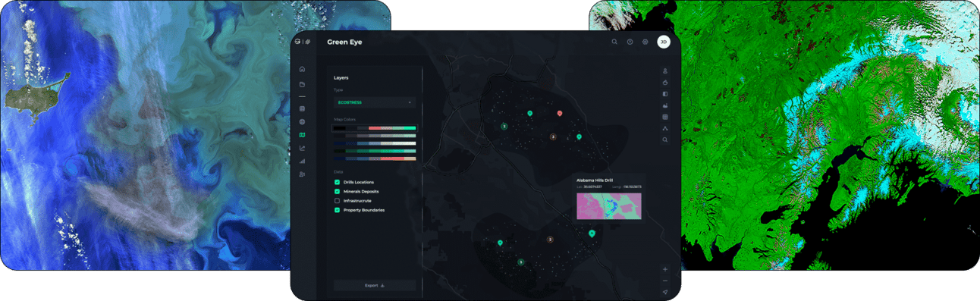The image size is (980, 301).
Task: Open the JD user avatar
Action: tap(663, 42)
